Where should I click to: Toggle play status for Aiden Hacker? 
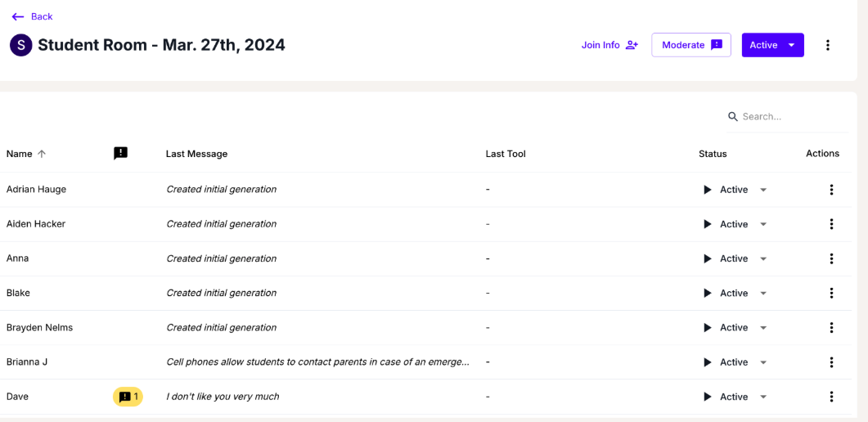(x=708, y=224)
